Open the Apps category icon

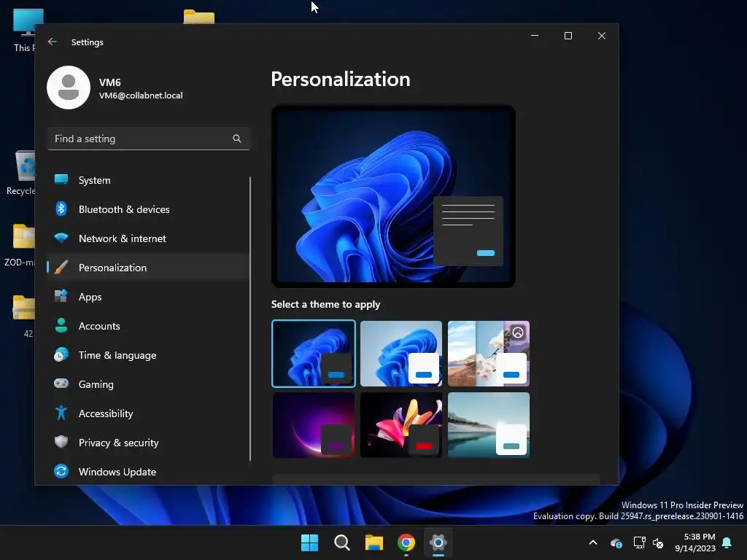(x=61, y=296)
